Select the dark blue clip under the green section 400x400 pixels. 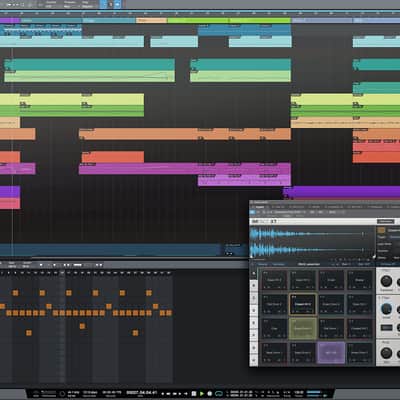click(244, 30)
